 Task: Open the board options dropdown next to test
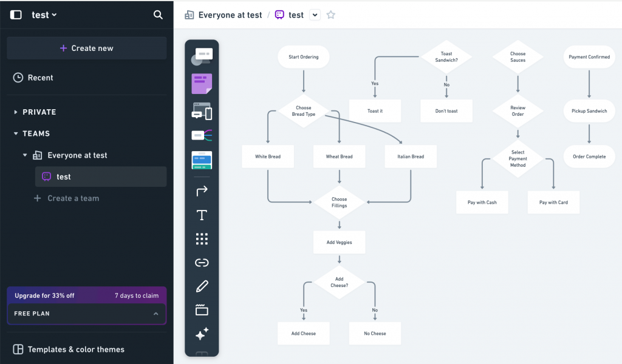click(x=315, y=15)
